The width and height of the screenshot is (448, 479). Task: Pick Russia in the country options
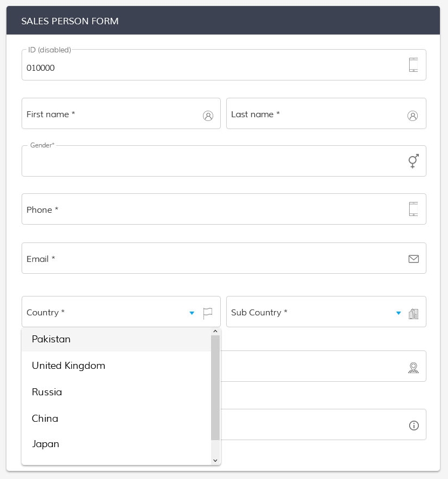point(47,392)
